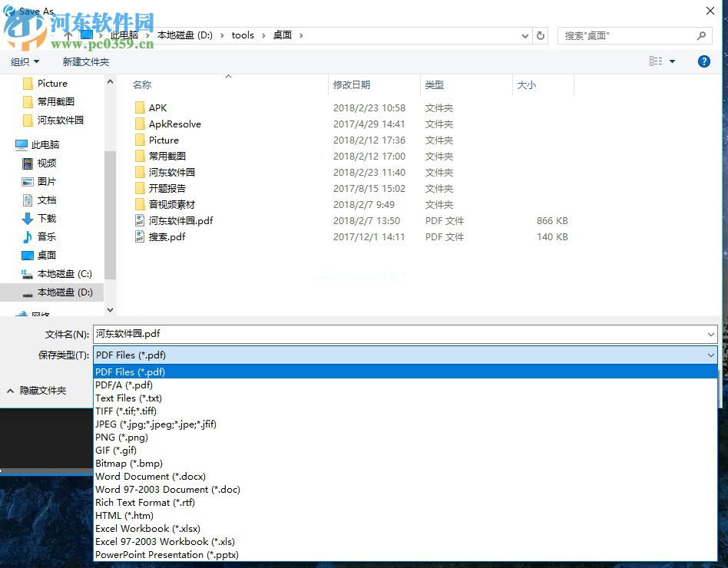Screen dimensions: 728x568
Task: Choose TIFF (*.tif;*.tiff) option
Action: pos(405,411)
